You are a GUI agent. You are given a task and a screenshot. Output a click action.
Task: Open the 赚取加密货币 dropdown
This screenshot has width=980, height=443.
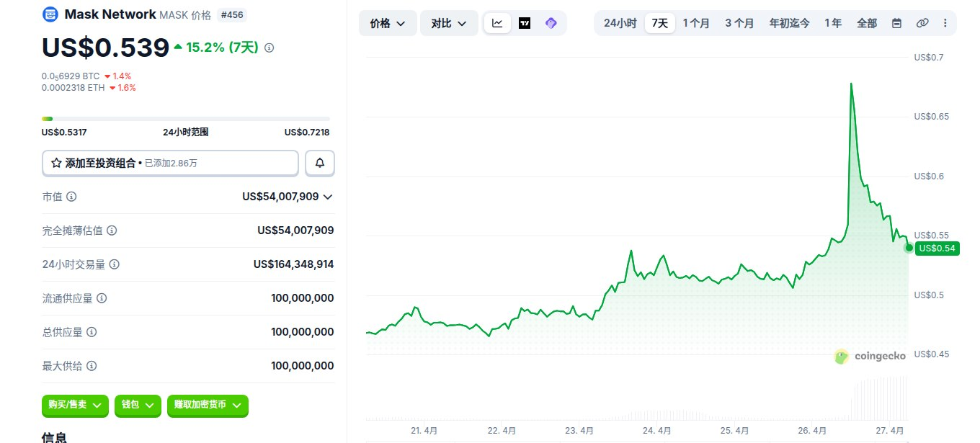point(208,405)
